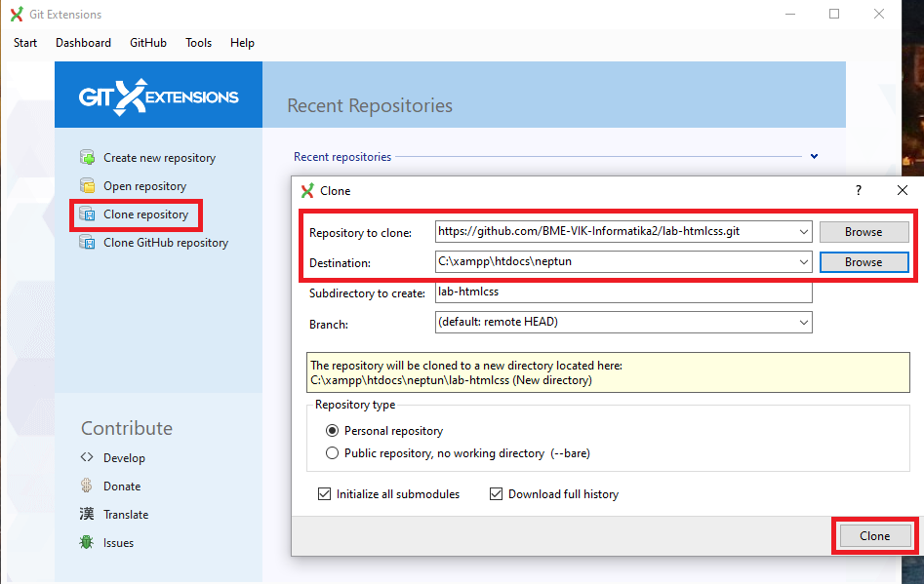The width and height of the screenshot is (924, 584).
Task: Expand the Repository to clone dropdown
Action: click(803, 232)
